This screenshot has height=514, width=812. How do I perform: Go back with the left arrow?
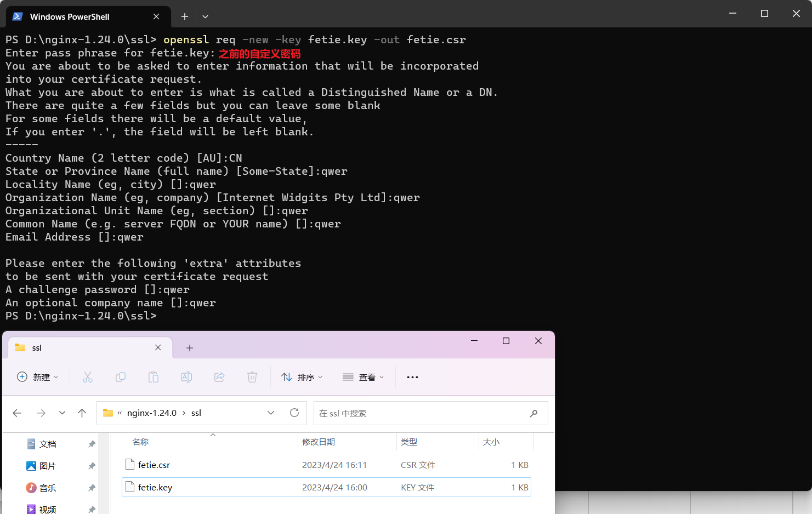[x=17, y=413]
